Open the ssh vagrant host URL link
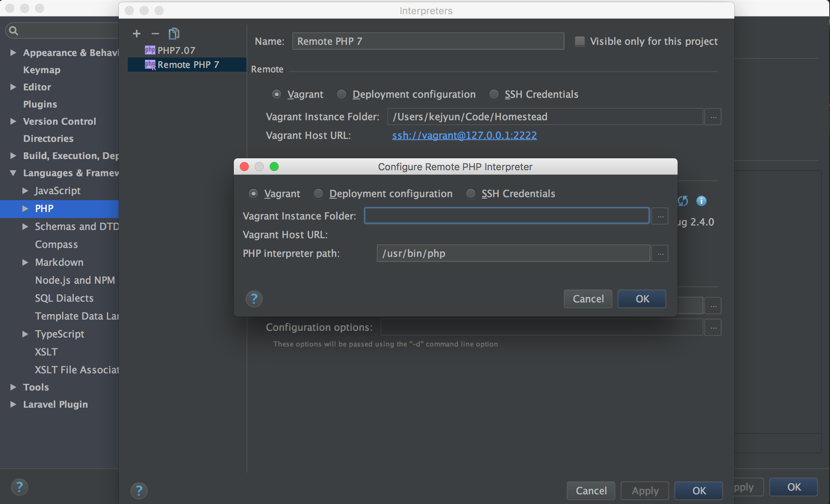The image size is (830, 504). point(464,135)
